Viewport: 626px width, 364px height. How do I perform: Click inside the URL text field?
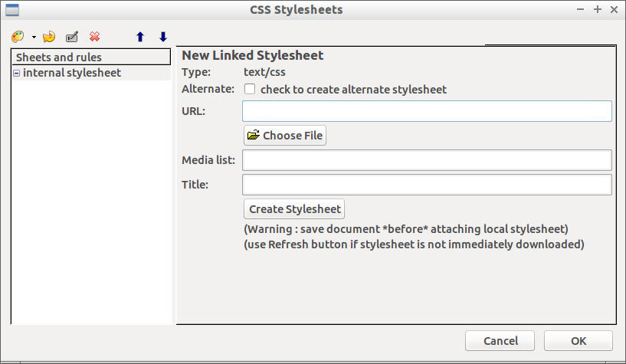tap(427, 111)
